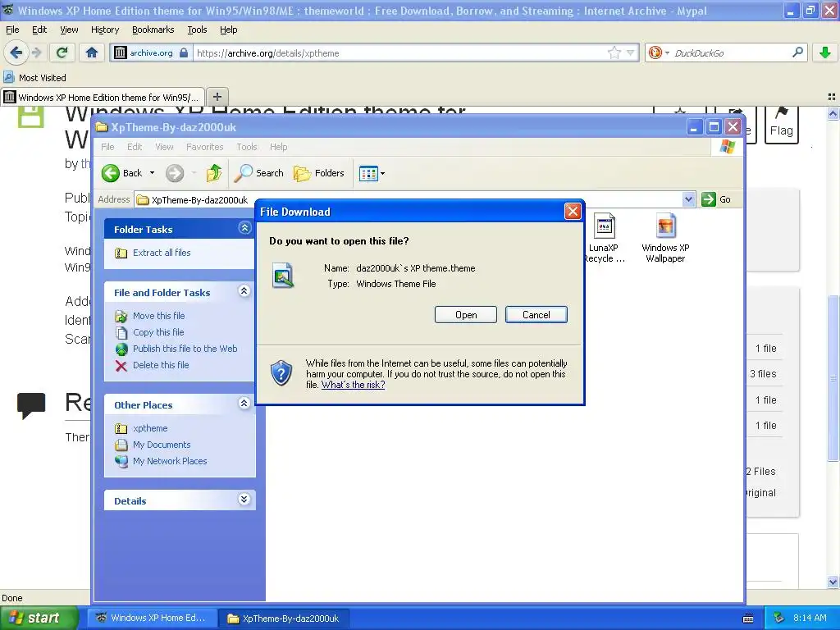Click the list all tabs button
The height and width of the screenshot is (630, 840).
[832, 97]
